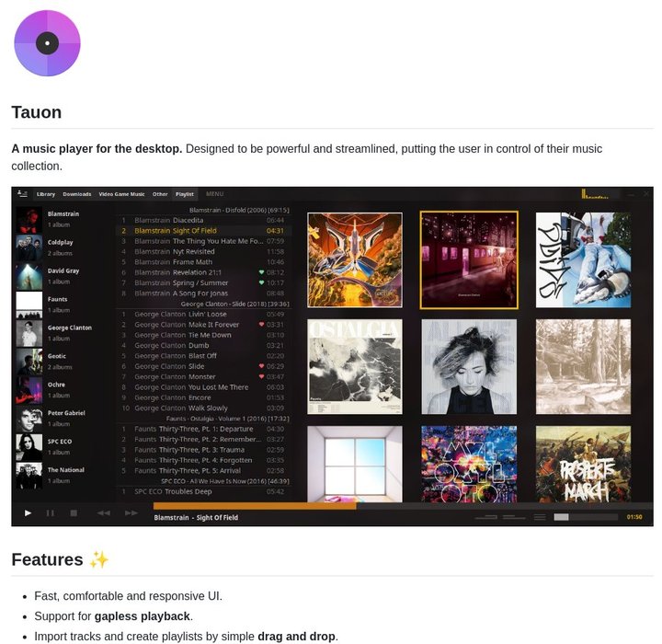
Task: Skip to next track with forward arrows
Action: pyautogui.click(x=131, y=513)
